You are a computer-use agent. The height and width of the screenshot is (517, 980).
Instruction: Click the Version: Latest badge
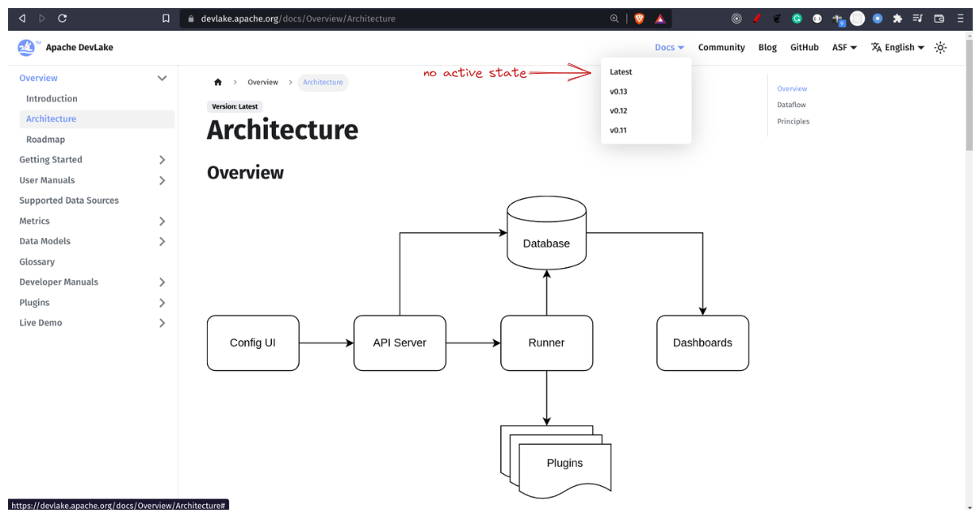tap(235, 106)
